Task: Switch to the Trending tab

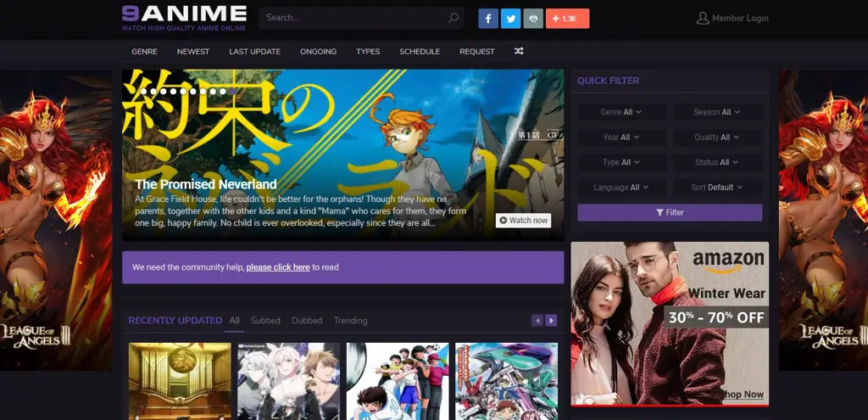Action: 351,321
